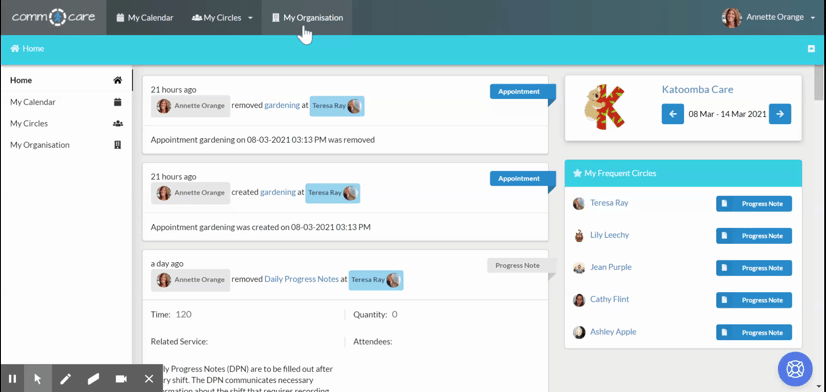The image size is (826, 392).
Task: Select the cursor pointer tool
Action: 37,379
